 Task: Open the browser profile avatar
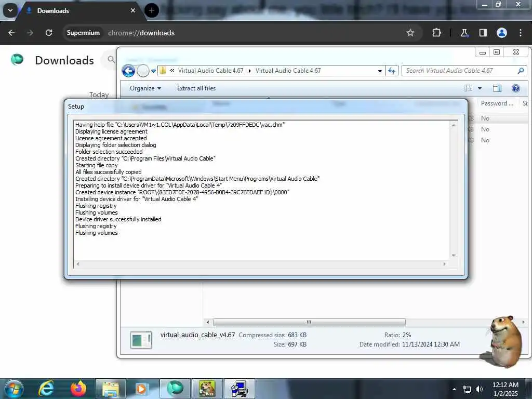(502, 33)
